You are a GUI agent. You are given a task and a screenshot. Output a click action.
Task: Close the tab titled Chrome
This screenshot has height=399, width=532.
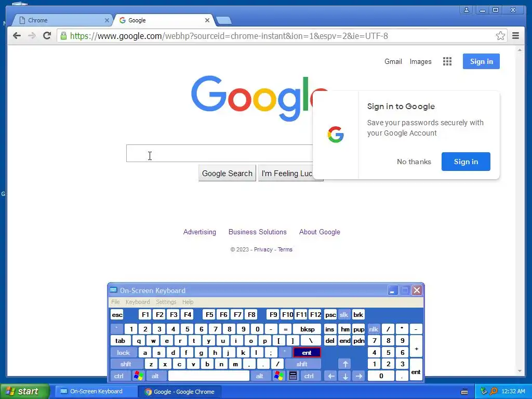coord(107,20)
